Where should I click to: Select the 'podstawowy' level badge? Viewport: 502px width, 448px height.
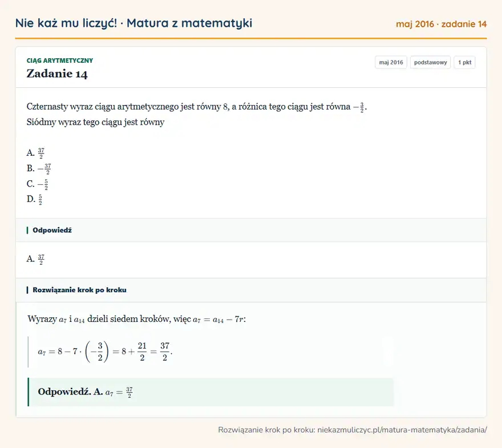[430, 62]
